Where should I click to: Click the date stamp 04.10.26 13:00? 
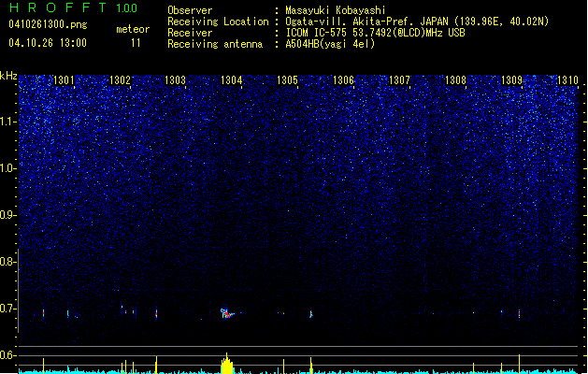click(48, 43)
